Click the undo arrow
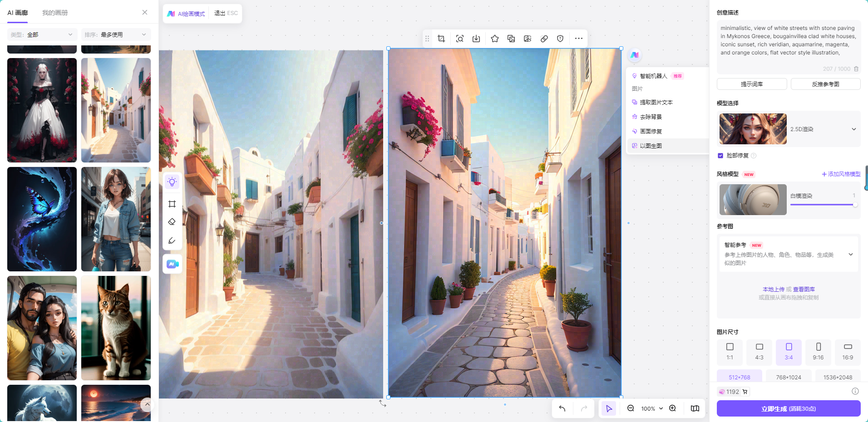Image resolution: width=868 pixels, height=422 pixels. click(x=562, y=408)
